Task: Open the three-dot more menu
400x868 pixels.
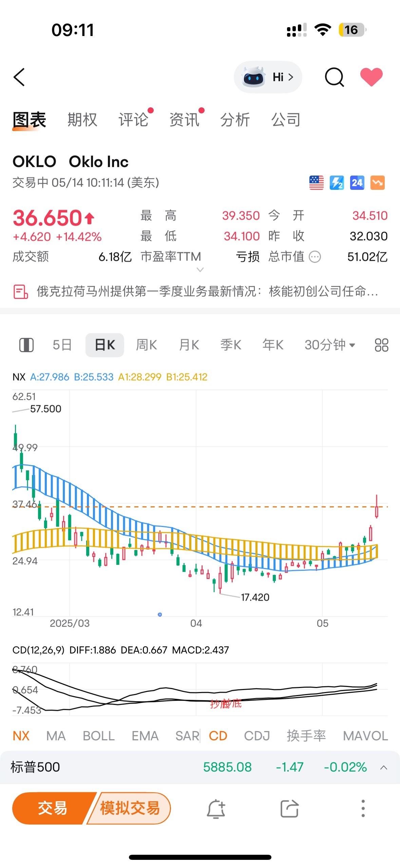Action: (x=363, y=809)
